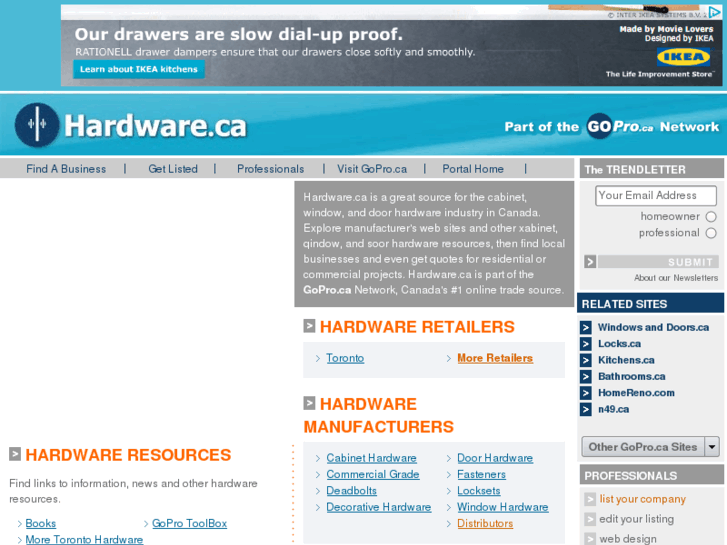
Task: Click arrow icon next to Hardware Manufacturers heading
Action: [x=309, y=403]
